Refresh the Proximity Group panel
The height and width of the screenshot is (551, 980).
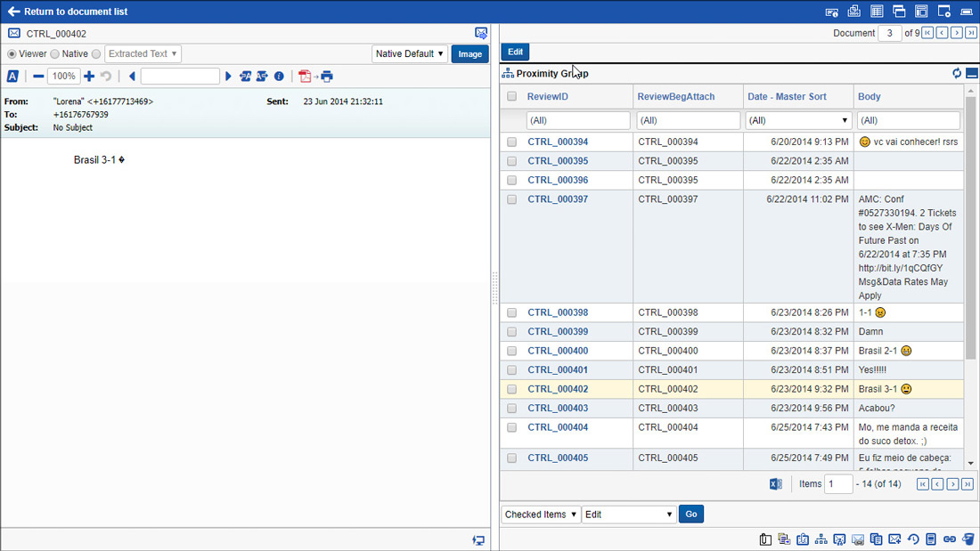957,74
